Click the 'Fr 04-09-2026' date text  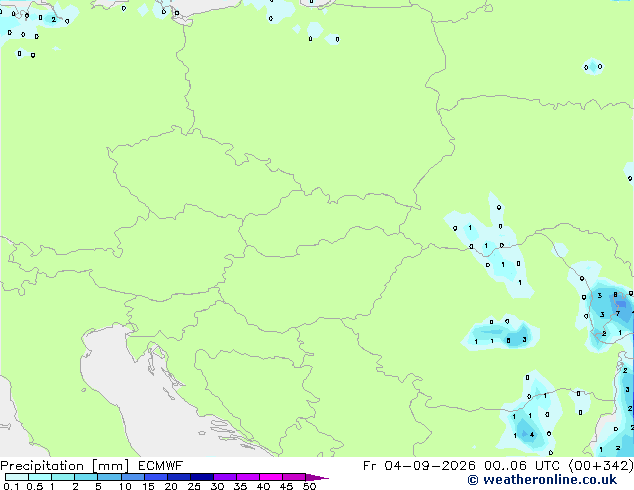419,466
